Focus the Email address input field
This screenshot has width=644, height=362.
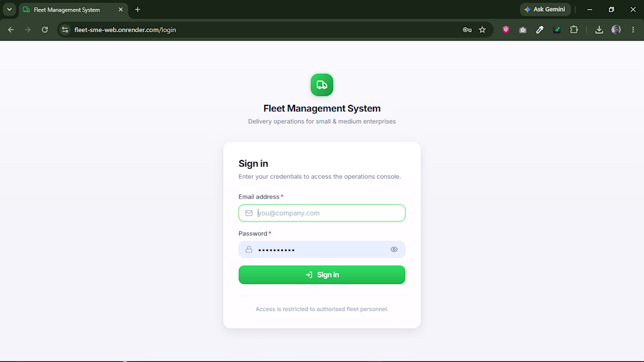click(321, 213)
